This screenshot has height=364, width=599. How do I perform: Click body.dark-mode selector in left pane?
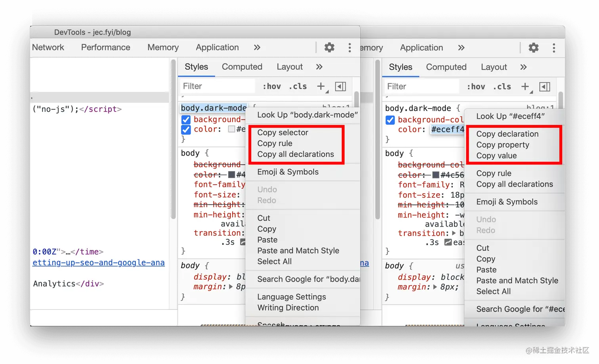[x=214, y=108]
